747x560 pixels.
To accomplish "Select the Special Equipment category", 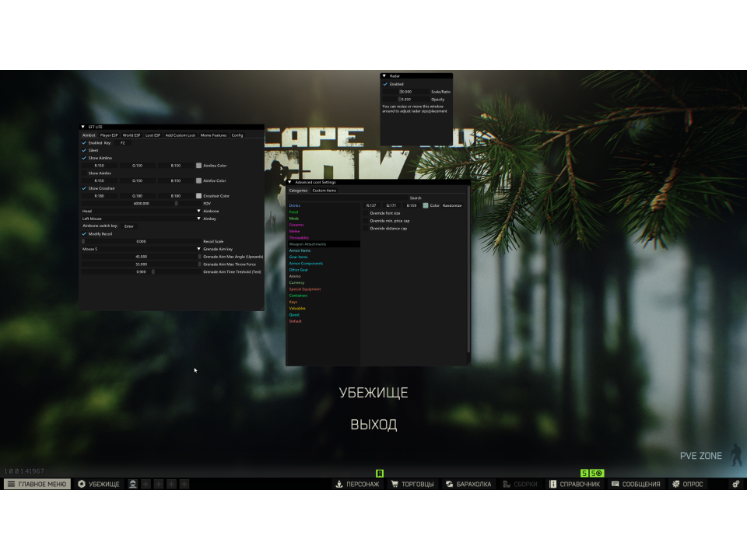I will point(305,289).
